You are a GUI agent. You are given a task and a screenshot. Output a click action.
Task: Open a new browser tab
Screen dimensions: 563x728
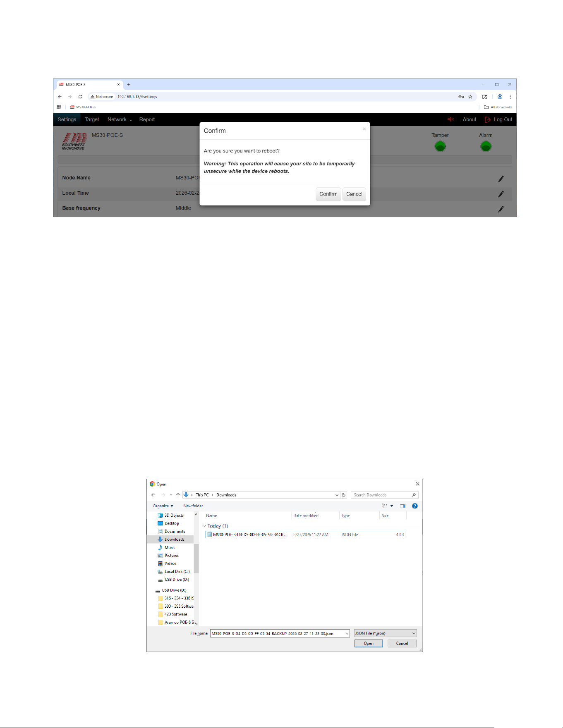tap(129, 84)
